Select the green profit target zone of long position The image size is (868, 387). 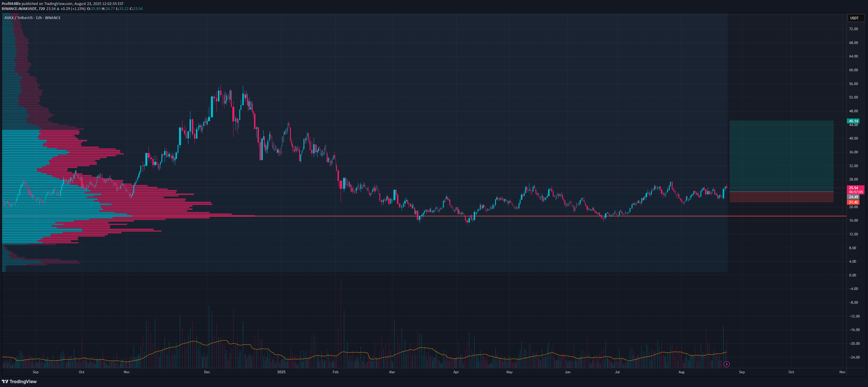coord(781,156)
